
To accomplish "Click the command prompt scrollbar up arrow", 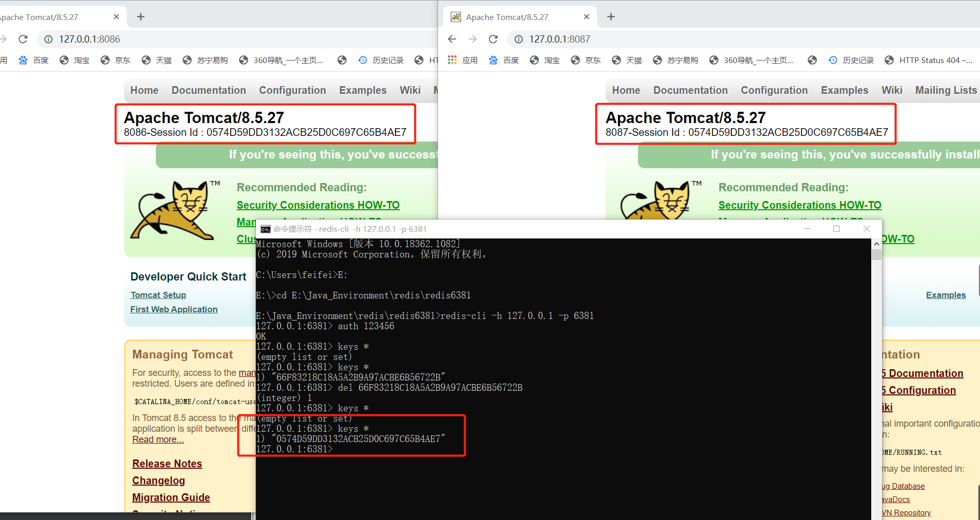I will (876, 244).
